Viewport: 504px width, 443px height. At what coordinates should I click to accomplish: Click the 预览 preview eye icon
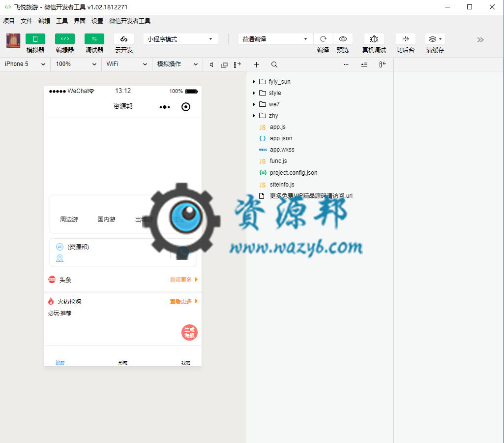coord(343,39)
